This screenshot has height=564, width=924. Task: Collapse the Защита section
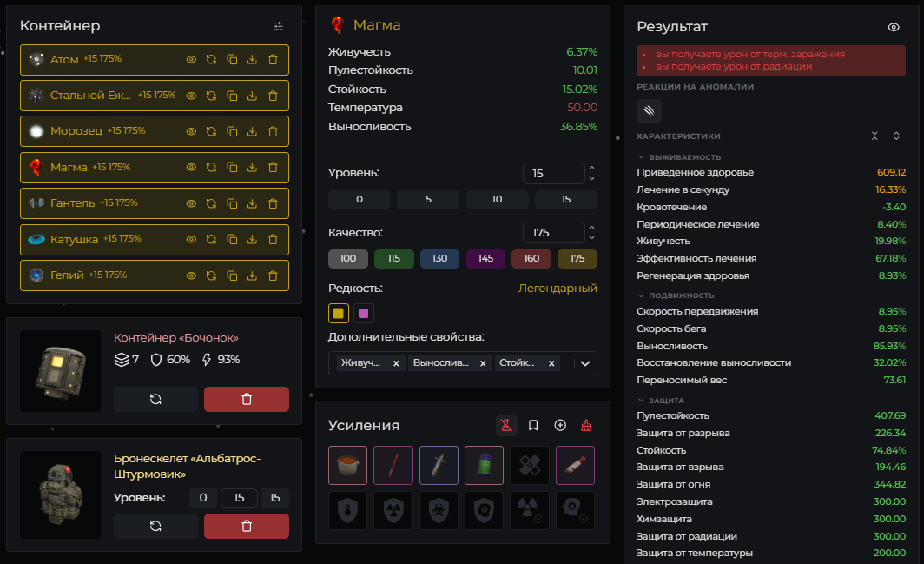[x=641, y=401]
